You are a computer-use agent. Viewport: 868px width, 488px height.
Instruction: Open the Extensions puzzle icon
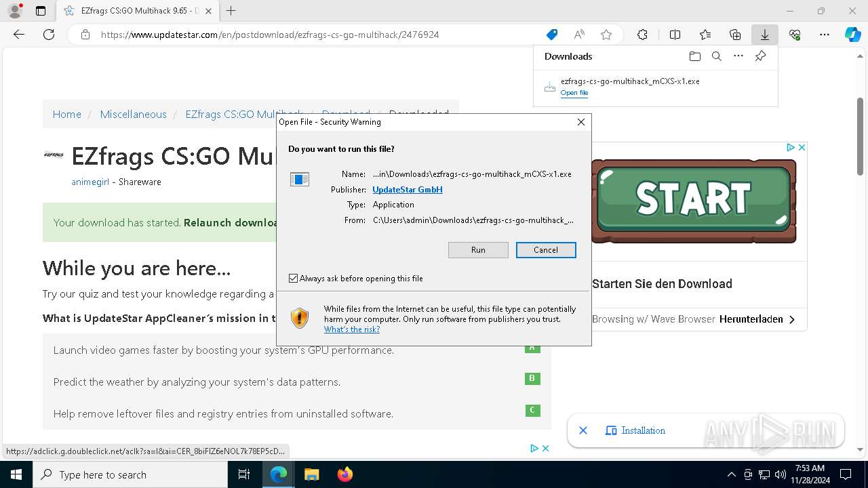coord(642,35)
